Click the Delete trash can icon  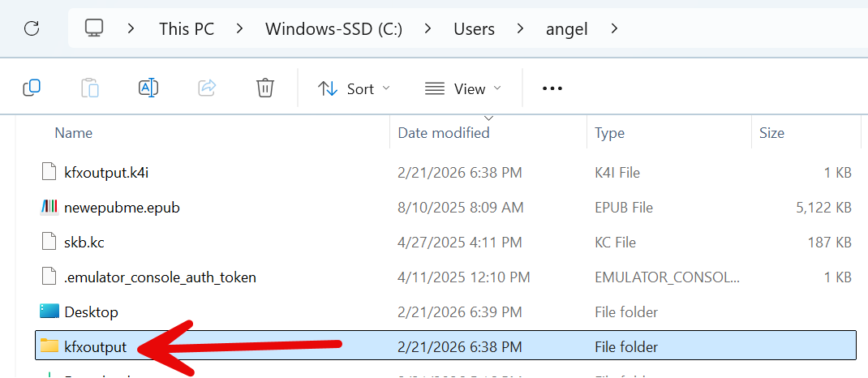click(x=265, y=88)
